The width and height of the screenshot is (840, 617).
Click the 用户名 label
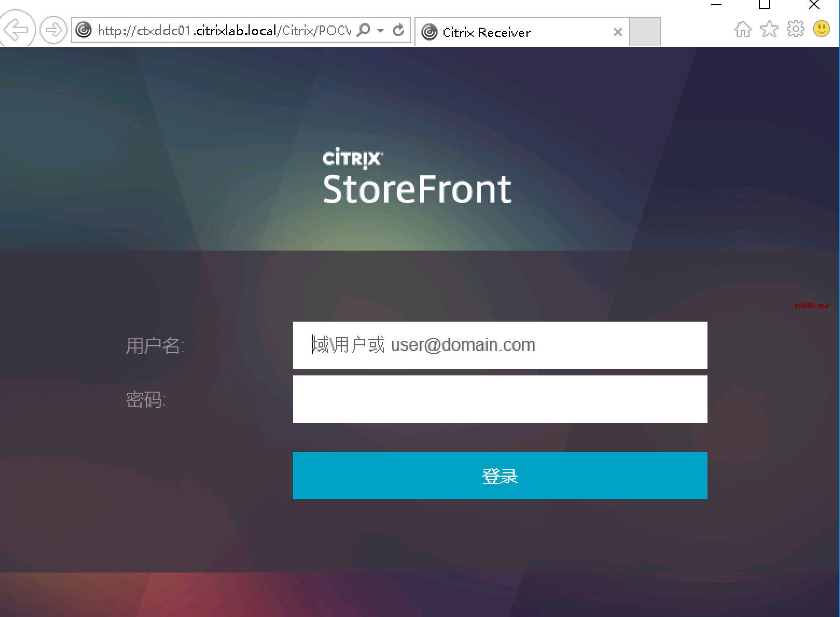[154, 345]
